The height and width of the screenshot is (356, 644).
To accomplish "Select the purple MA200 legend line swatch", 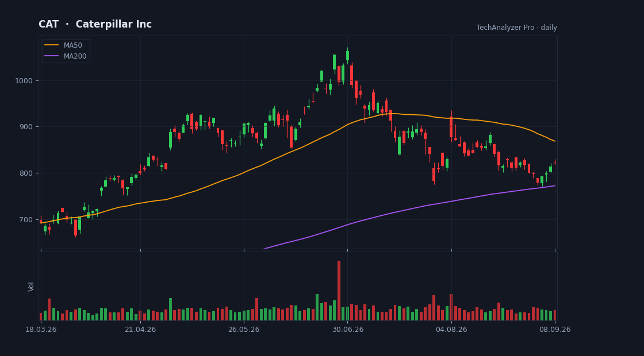I will click(x=51, y=56).
